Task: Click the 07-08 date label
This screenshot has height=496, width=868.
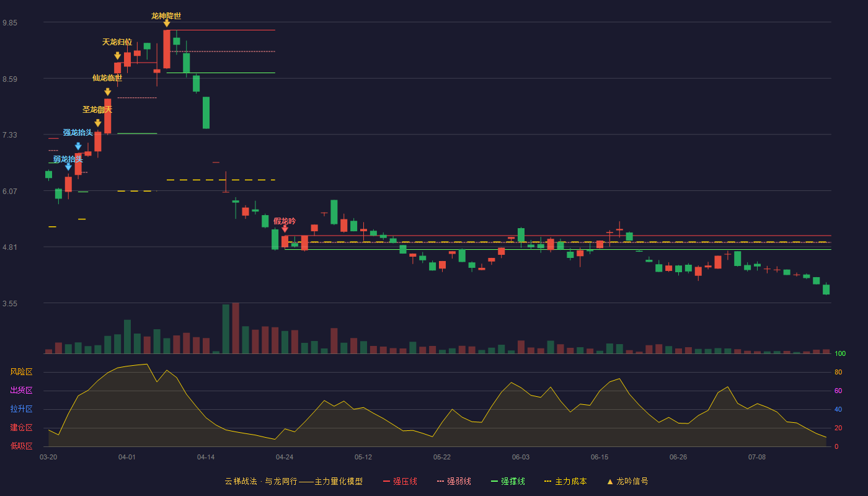Action: [757, 457]
